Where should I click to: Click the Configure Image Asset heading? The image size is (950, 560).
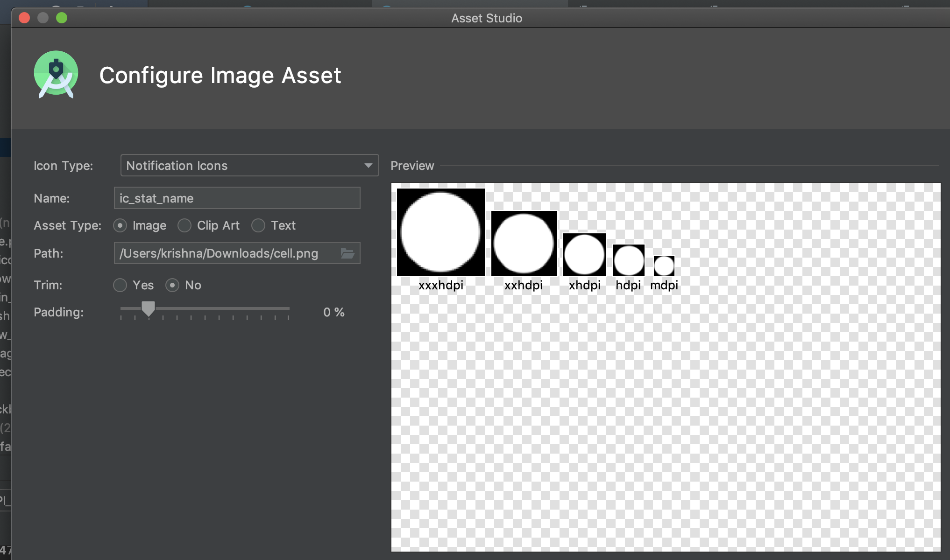coord(220,75)
